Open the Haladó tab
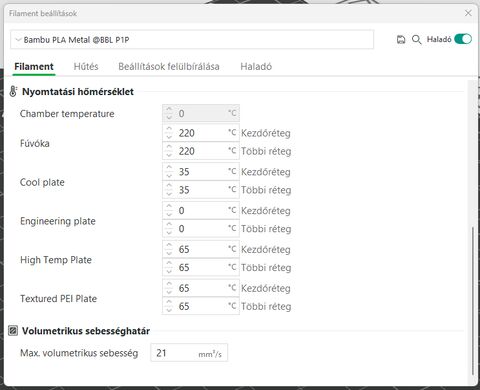This screenshot has width=480, height=390. (x=256, y=66)
